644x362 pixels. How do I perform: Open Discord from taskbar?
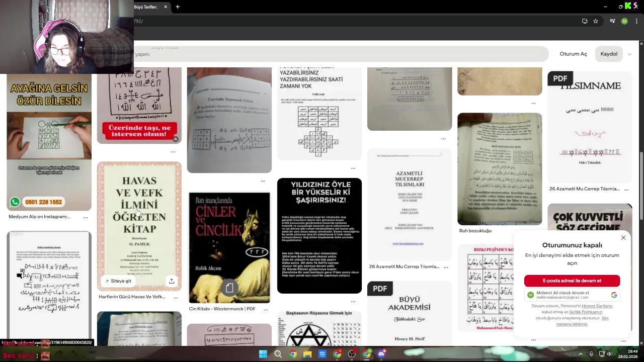(381, 354)
